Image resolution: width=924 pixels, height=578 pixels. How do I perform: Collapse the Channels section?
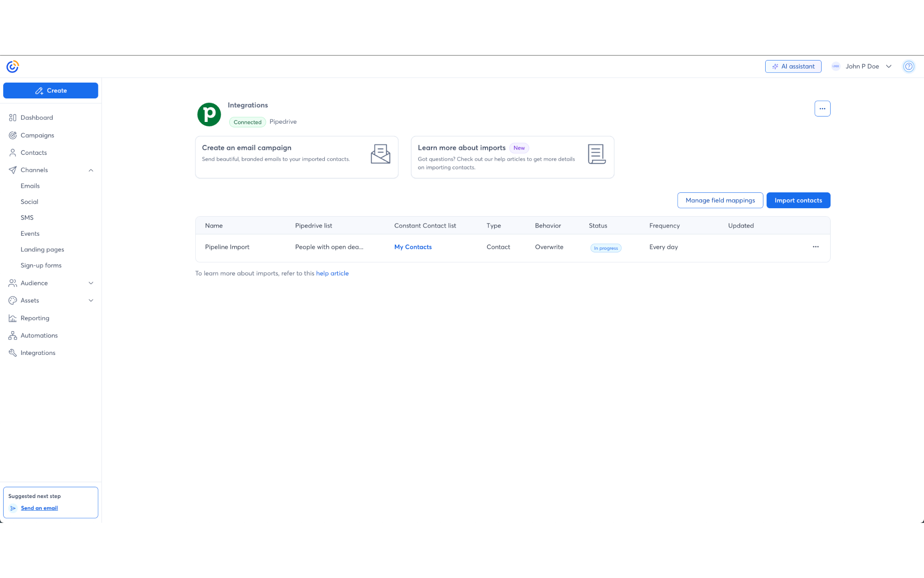91,170
